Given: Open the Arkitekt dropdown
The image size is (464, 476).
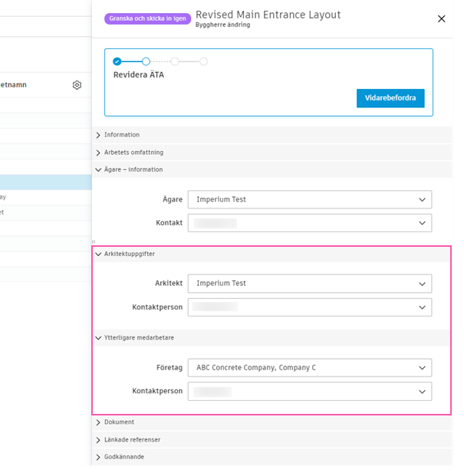Looking at the screenshot, I should pos(309,284).
